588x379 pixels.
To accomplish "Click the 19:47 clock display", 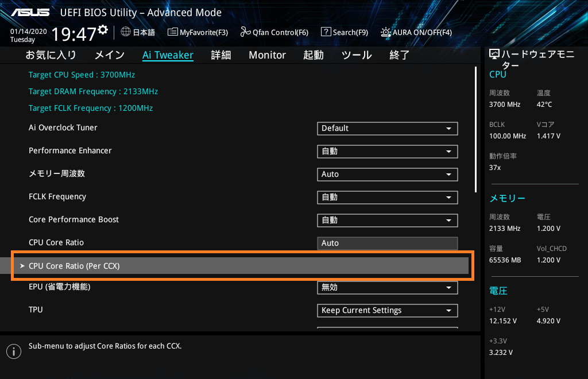I will pyautogui.click(x=74, y=34).
